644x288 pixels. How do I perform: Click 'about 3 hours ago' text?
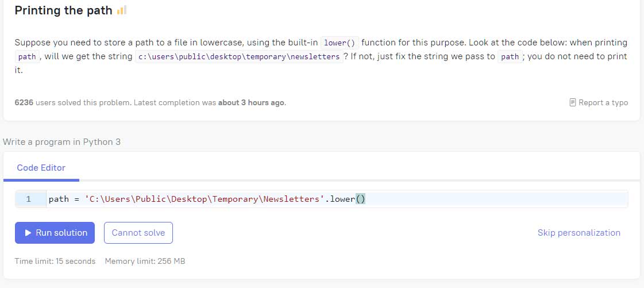(251, 103)
